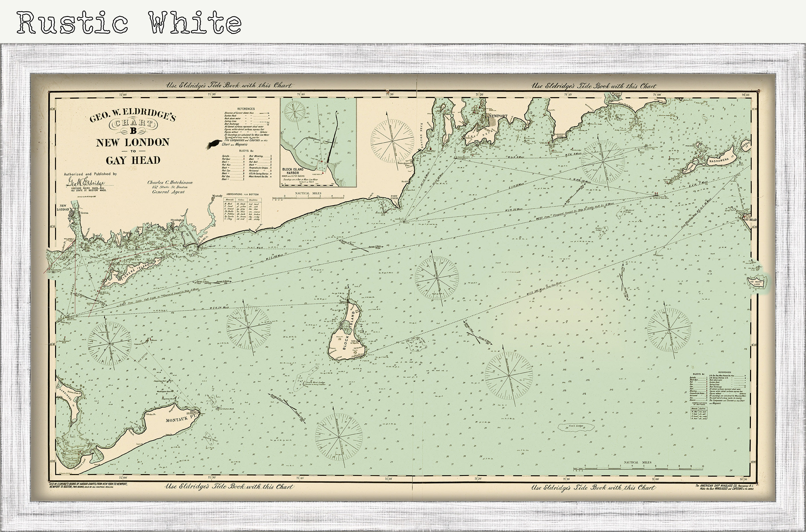Screen dimensions: 806x532
Task: Click "Authorized and Published by" line
Action: (x=90, y=174)
